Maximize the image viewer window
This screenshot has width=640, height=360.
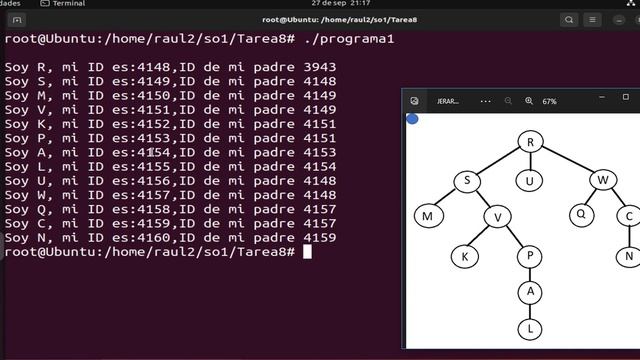[626, 98]
